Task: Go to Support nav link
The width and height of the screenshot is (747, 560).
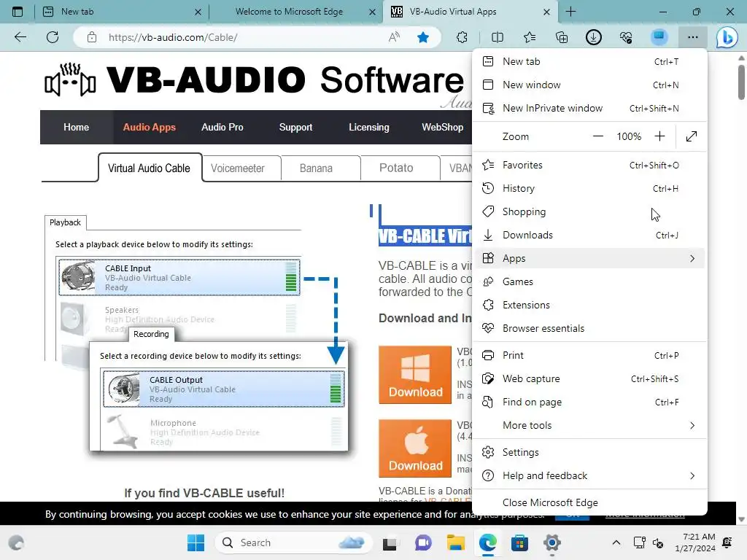Action: click(x=295, y=127)
